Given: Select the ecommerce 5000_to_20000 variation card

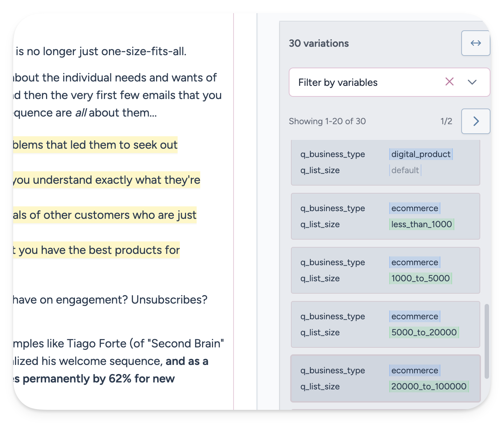Looking at the screenshot, I should tap(386, 324).
